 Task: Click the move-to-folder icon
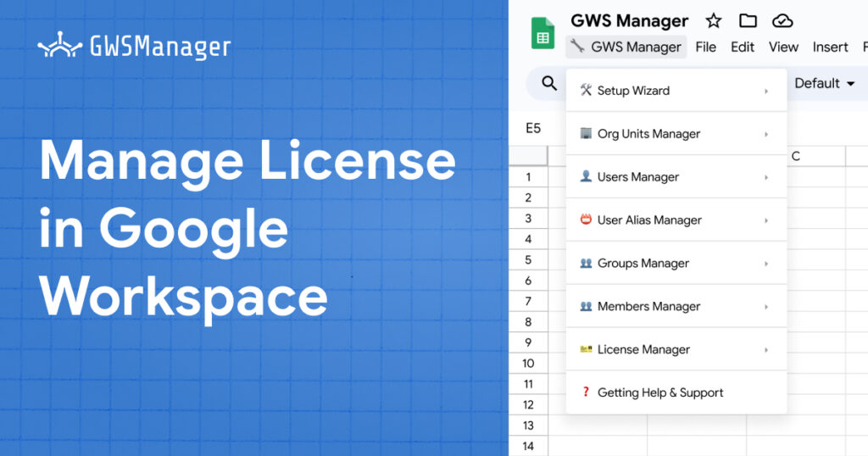(748, 21)
